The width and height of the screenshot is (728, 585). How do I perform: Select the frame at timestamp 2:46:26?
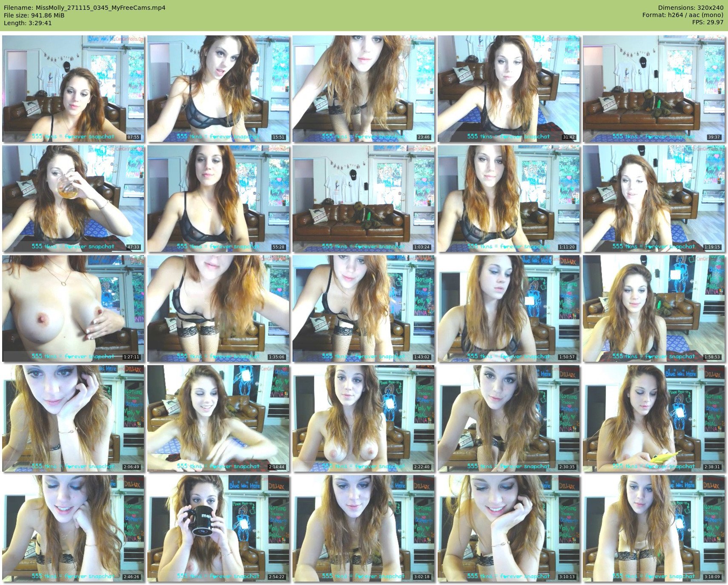coord(73,528)
